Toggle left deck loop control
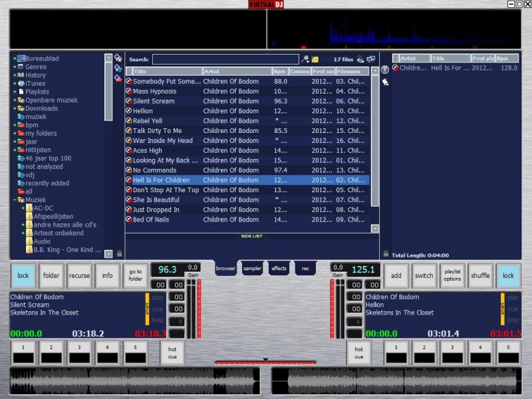The width and height of the screenshot is (532, 399). pos(158,320)
